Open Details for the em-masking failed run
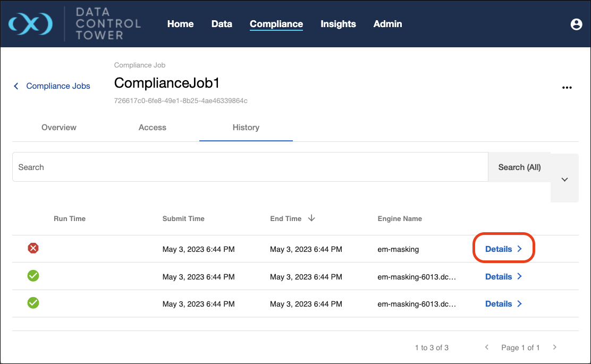 pos(503,249)
